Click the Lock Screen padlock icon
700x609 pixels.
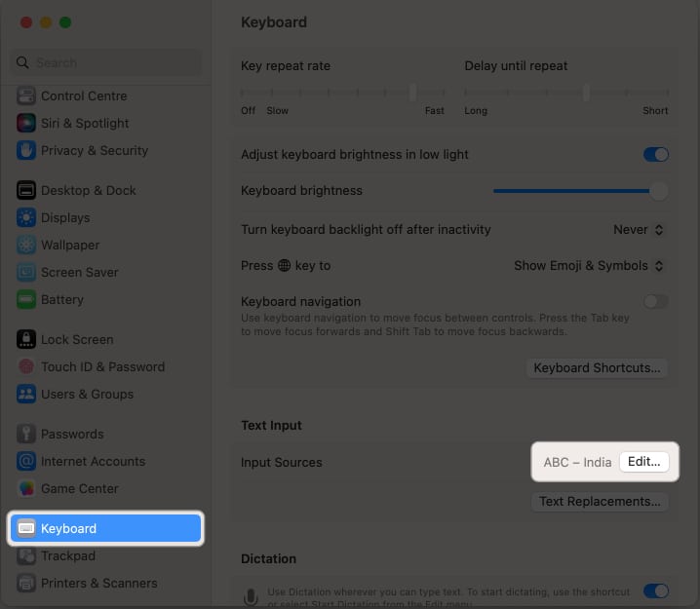(26, 339)
